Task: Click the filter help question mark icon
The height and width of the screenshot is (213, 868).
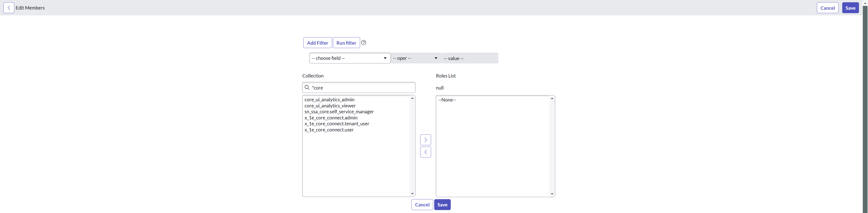Action: (363, 43)
